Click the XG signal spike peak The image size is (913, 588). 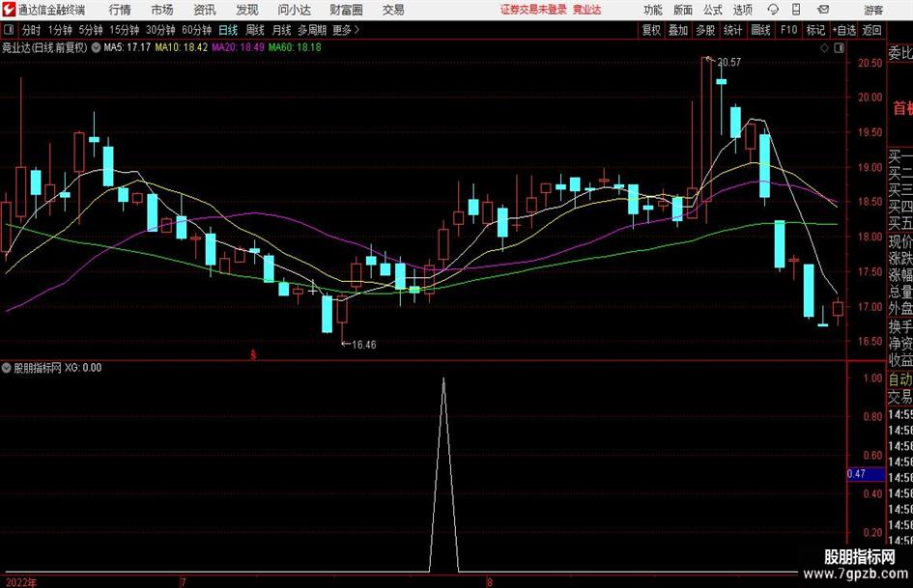click(443, 379)
